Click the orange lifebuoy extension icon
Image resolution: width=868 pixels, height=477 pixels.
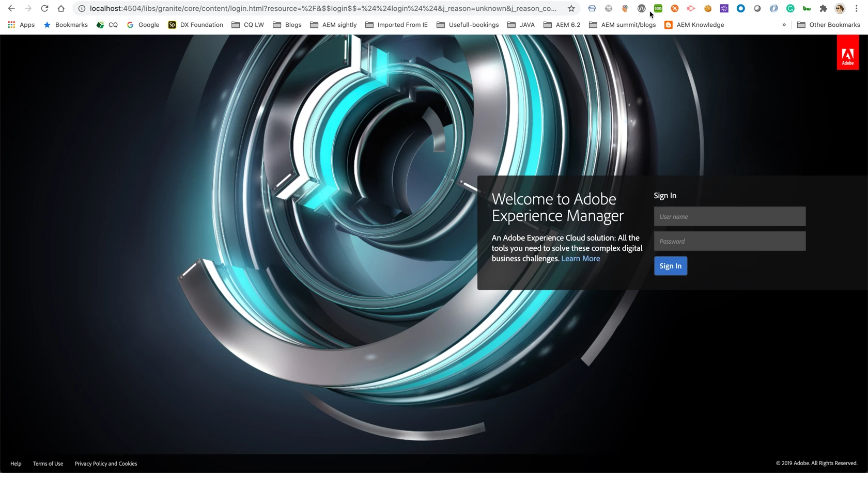[675, 8]
